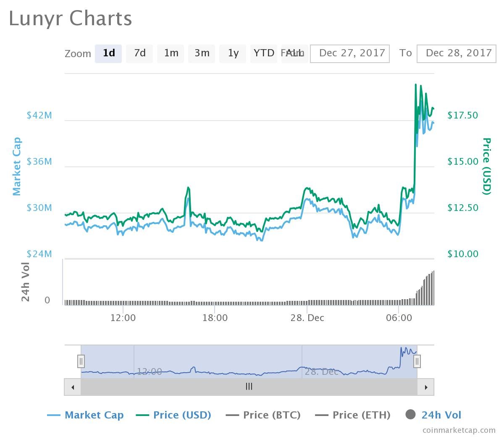The width and height of the screenshot is (504, 437).
Task: Click the 28. Dec time axis label
Action: point(307,318)
